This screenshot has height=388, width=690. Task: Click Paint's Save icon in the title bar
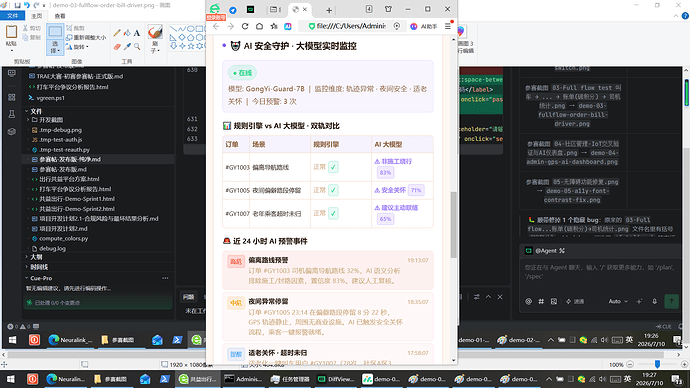[x=17, y=5]
